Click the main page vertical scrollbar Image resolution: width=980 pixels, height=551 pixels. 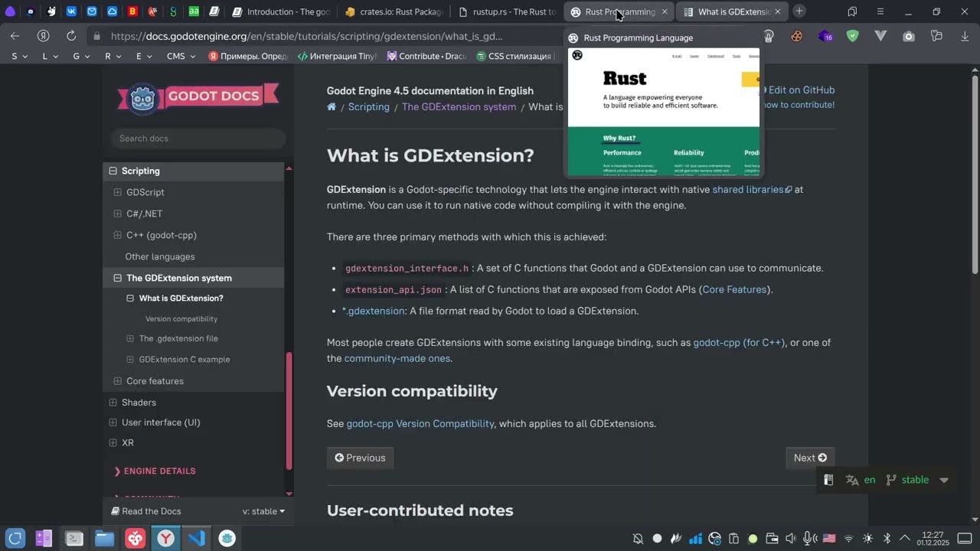pyautogui.click(x=975, y=174)
